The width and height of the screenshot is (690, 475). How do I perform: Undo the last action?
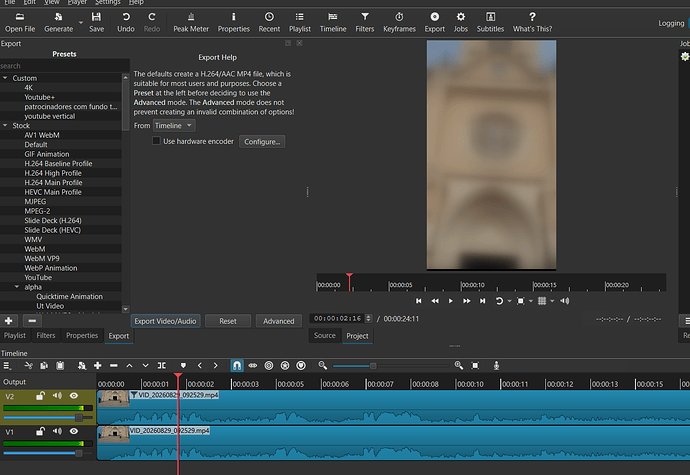[x=126, y=22]
